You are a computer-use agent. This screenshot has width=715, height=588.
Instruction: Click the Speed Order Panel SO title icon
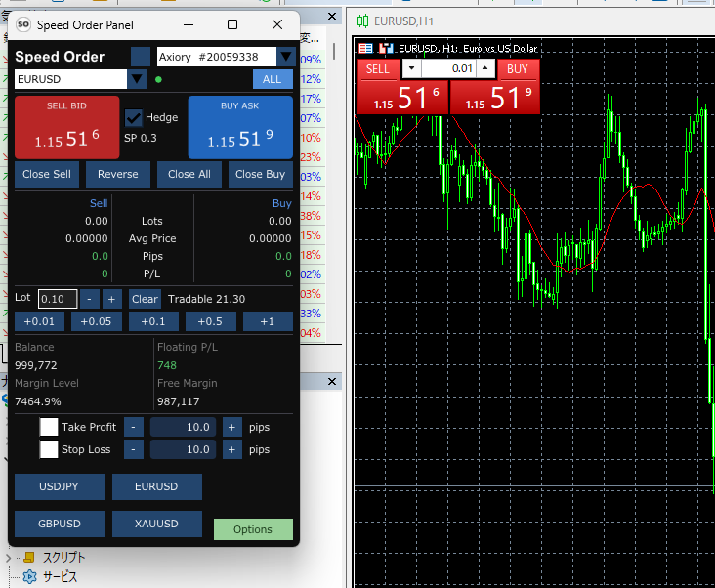(23, 24)
